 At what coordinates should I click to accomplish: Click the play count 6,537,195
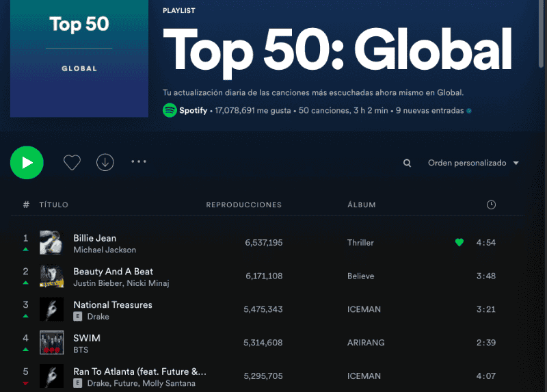264,243
